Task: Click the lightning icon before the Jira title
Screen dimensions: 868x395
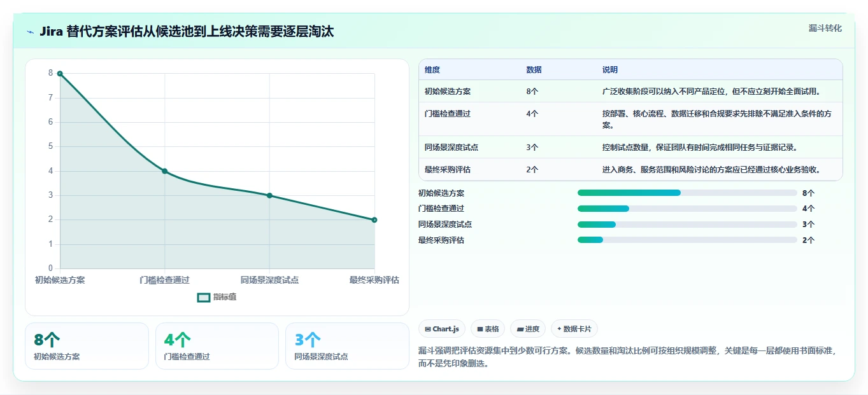Action: click(31, 32)
